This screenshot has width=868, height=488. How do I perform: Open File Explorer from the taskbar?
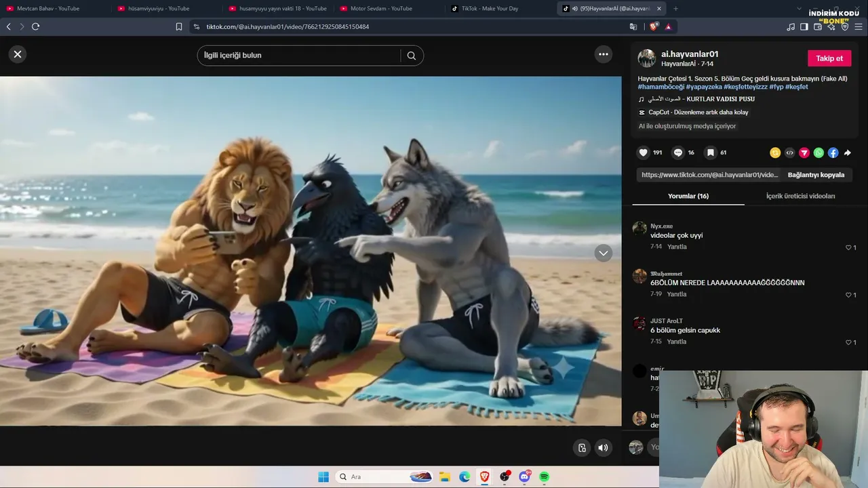pos(444,477)
